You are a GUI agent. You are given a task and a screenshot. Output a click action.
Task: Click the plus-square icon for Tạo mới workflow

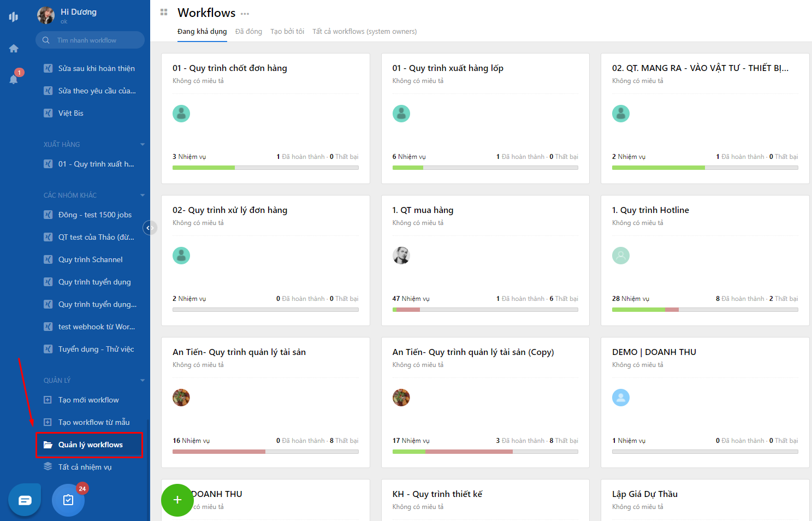click(48, 400)
